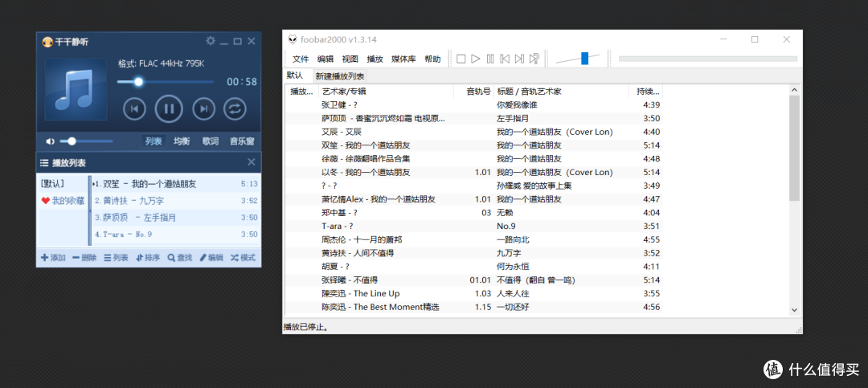Open foobar2000 帮助 menu

pyautogui.click(x=432, y=59)
